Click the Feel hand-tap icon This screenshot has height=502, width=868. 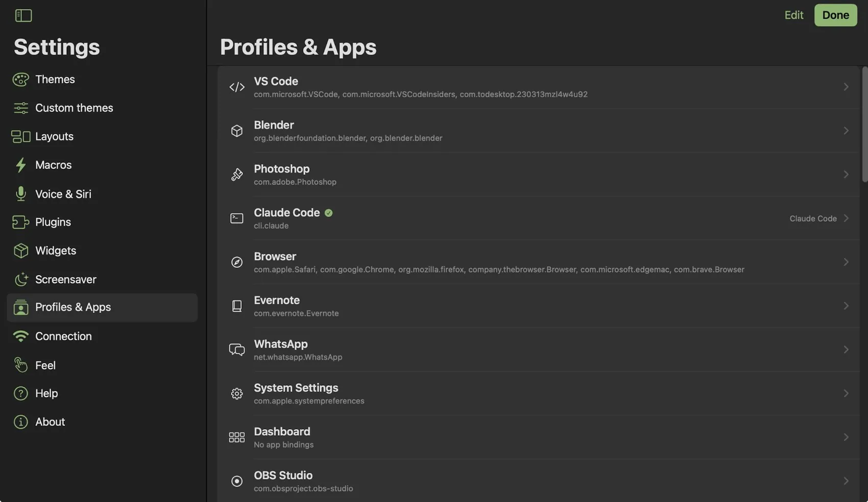(x=20, y=365)
